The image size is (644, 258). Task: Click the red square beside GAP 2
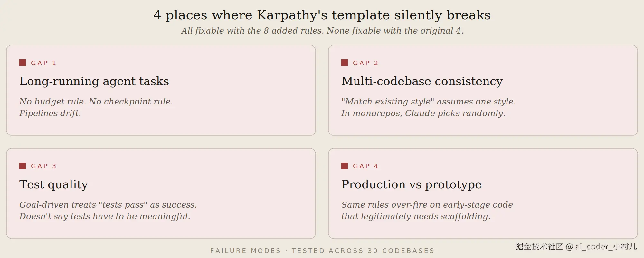345,63
